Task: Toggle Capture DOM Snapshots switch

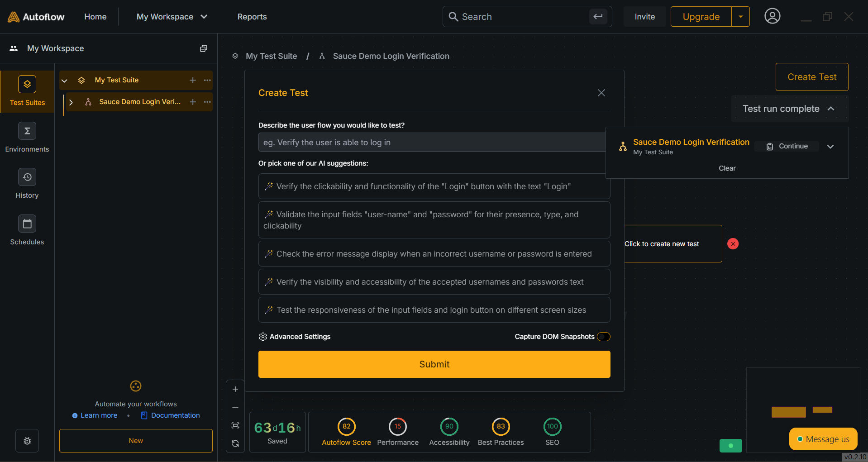Action: click(x=604, y=337)
